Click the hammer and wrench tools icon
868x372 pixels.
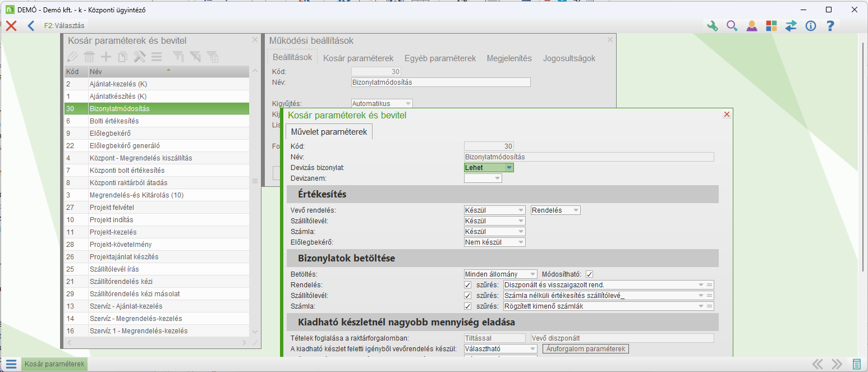(140, 56)
